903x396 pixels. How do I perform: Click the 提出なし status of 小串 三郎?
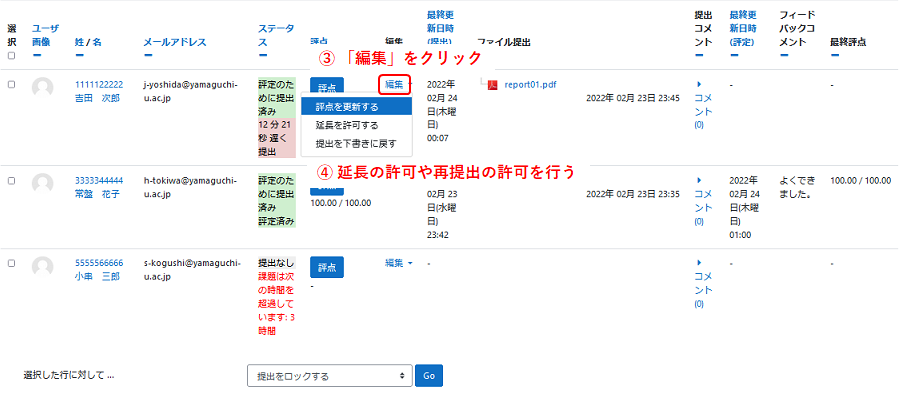(276, 263)
